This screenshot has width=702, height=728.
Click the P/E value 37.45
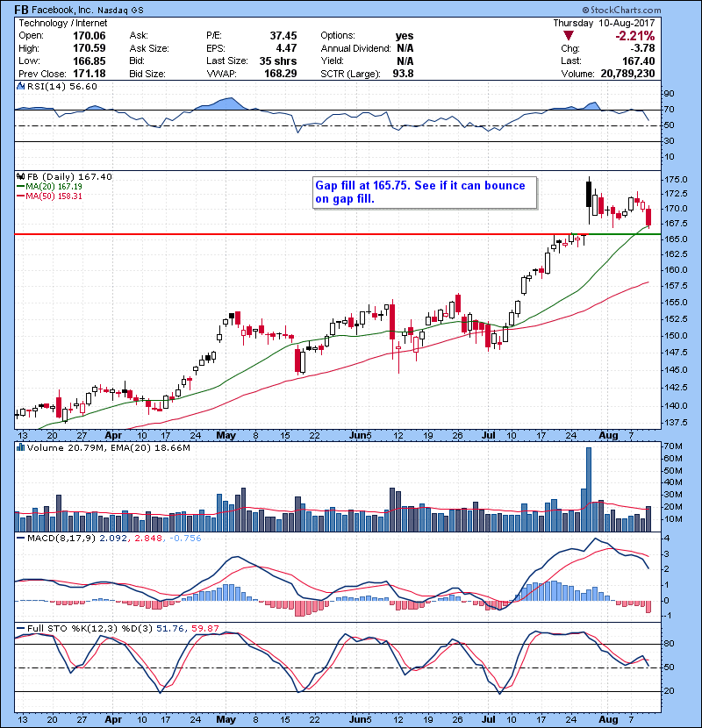(x=283, y=36)
